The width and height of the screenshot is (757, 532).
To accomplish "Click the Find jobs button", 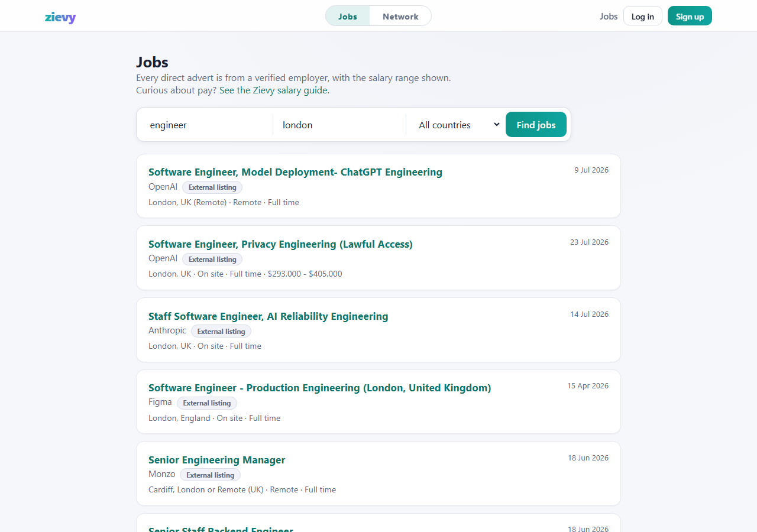I will pyautogui.click(x=536, y=125).
